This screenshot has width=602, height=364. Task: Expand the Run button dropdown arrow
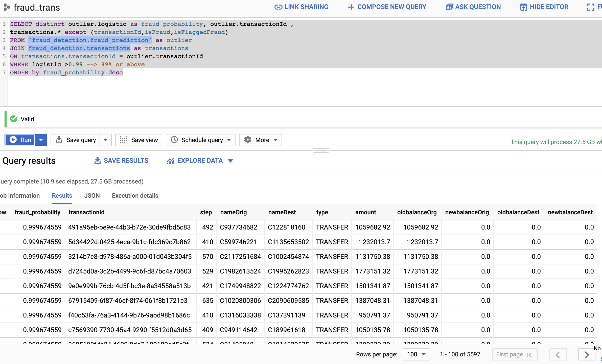tap(41, 140)
